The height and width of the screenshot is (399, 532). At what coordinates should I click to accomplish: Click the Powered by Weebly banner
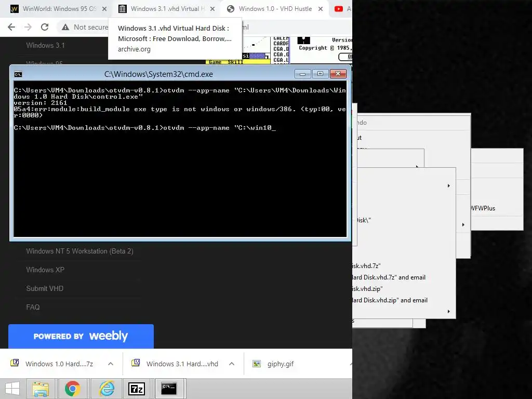tap(81, 336)
